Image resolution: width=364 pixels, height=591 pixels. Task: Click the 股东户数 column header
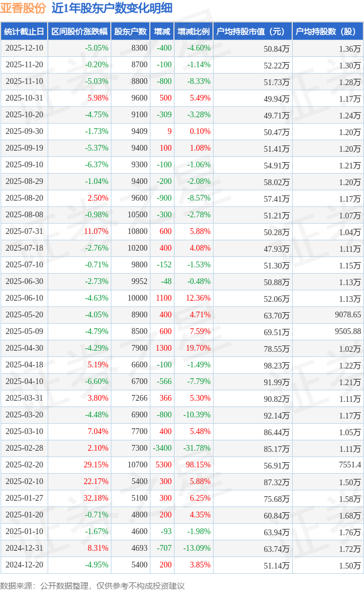coord(130,32)
